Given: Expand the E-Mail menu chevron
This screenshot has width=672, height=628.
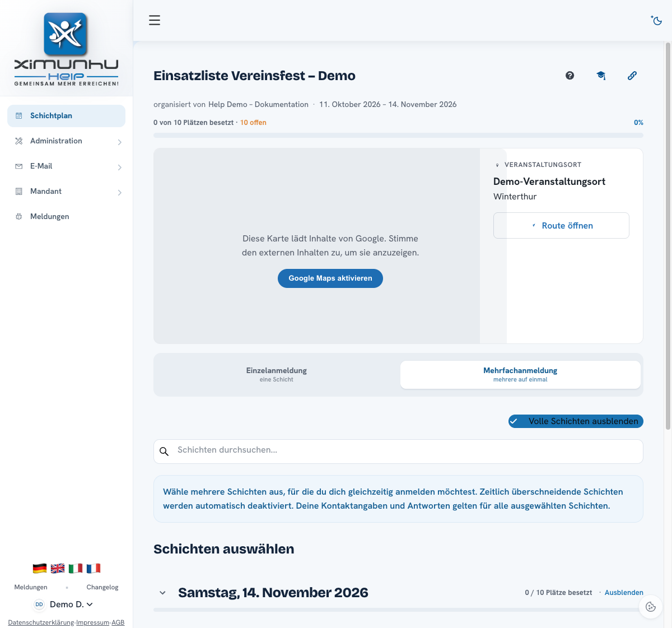Looking at the screenshot, I should 119,168.
